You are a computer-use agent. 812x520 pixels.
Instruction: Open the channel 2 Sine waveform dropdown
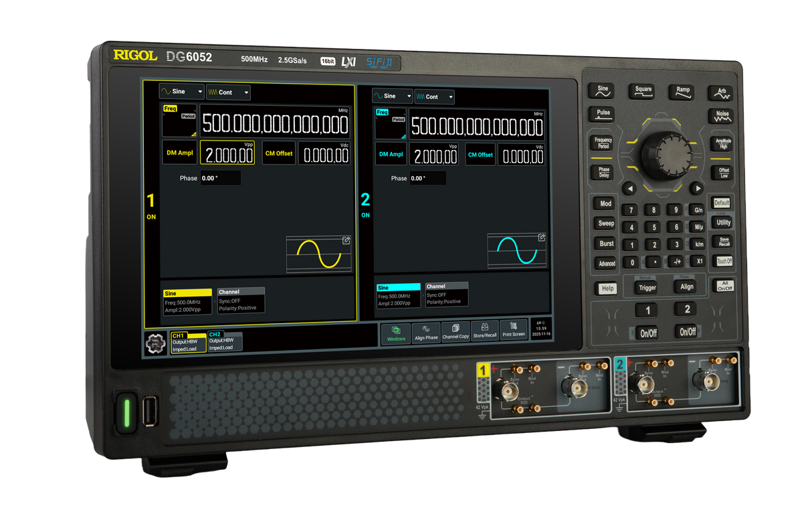coord(392,96)
